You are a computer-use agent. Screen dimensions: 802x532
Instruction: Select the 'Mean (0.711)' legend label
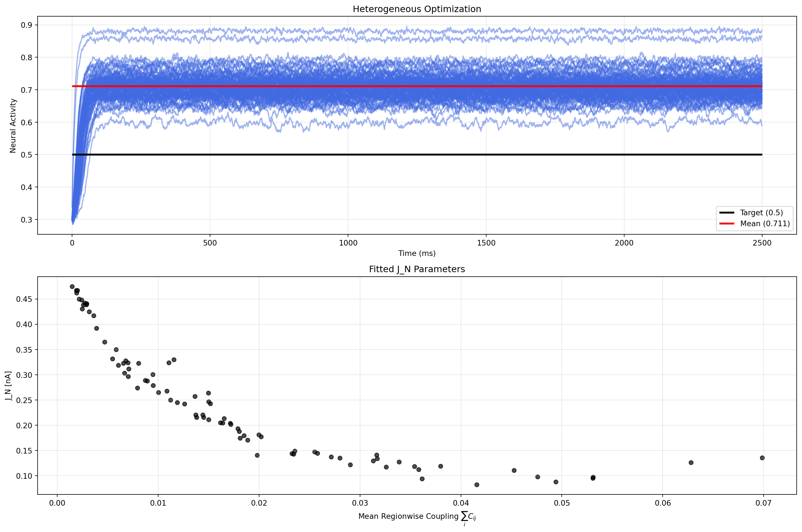point(765,224)
